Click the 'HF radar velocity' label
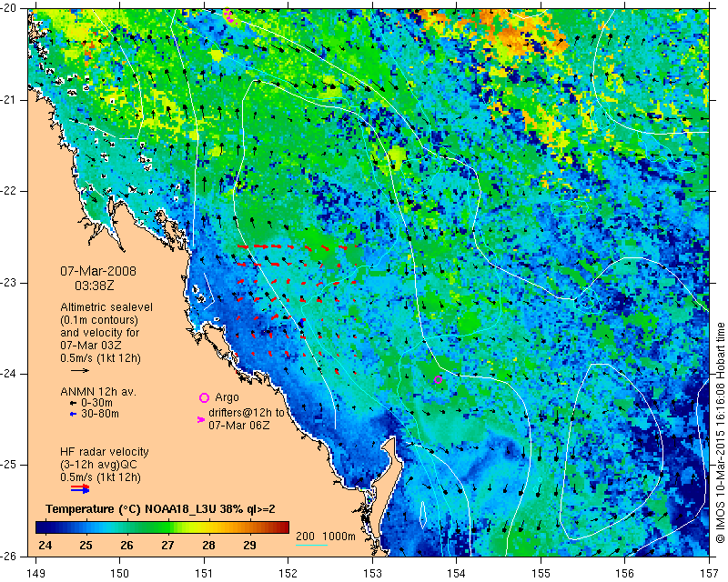 tap(105, 452)
